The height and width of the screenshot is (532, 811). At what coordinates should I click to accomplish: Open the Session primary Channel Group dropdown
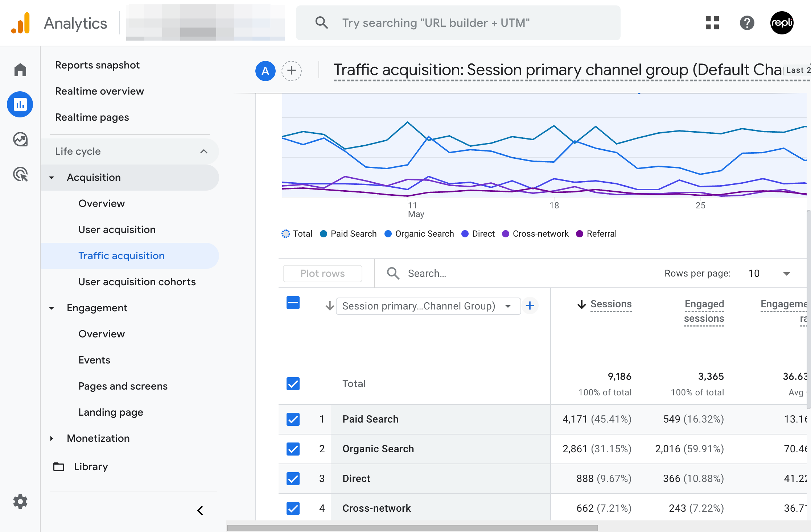pyautogui.click(x=428, y=306)
